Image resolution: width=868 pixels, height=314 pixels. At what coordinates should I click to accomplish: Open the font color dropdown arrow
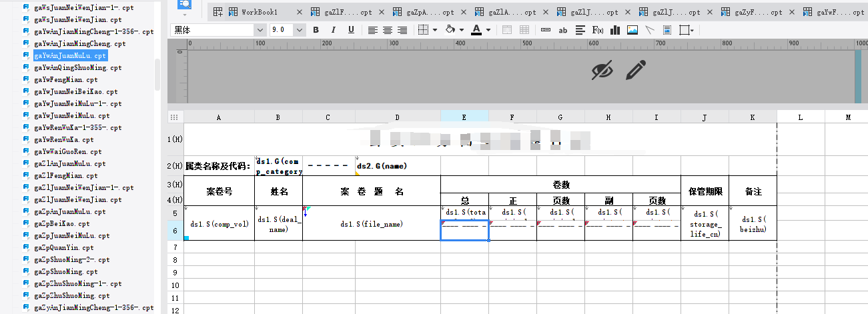point(489,30)
